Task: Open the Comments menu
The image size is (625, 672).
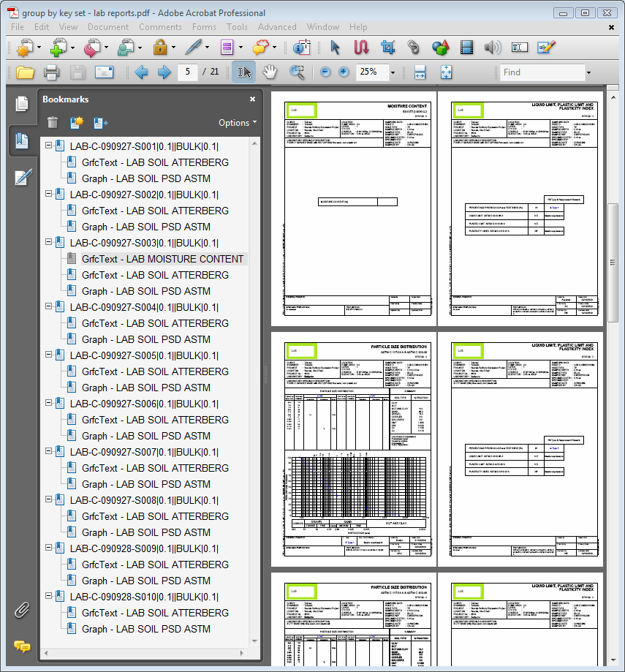Action: tap(160, 27)
